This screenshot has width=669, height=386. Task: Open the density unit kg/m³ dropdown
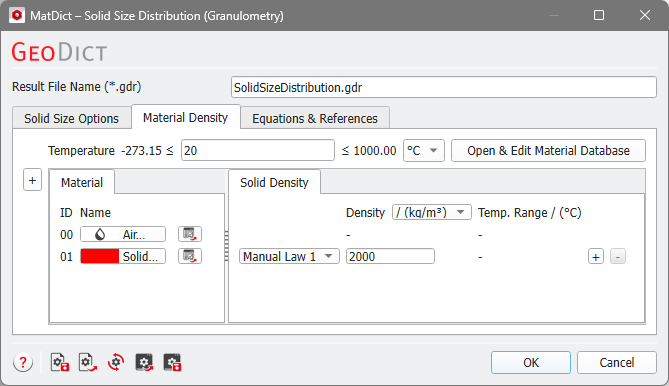pyautogui.click(x=432, y=212)
